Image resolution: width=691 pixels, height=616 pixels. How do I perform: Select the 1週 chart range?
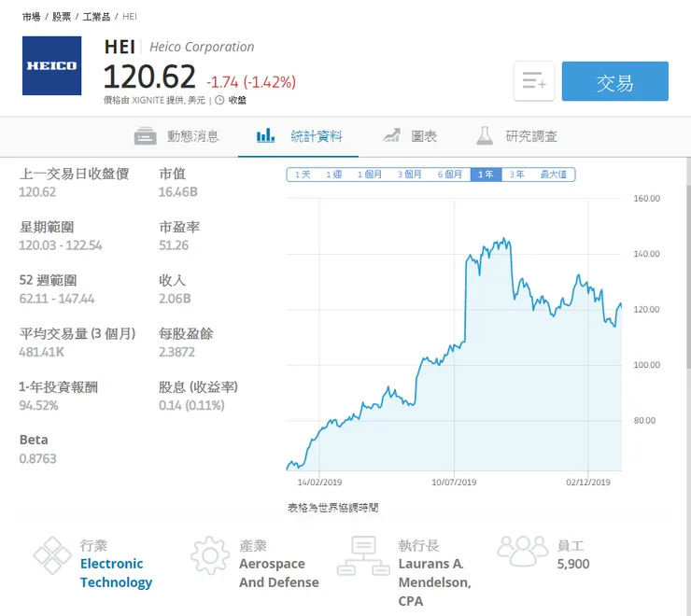click(x=333, y=175)
